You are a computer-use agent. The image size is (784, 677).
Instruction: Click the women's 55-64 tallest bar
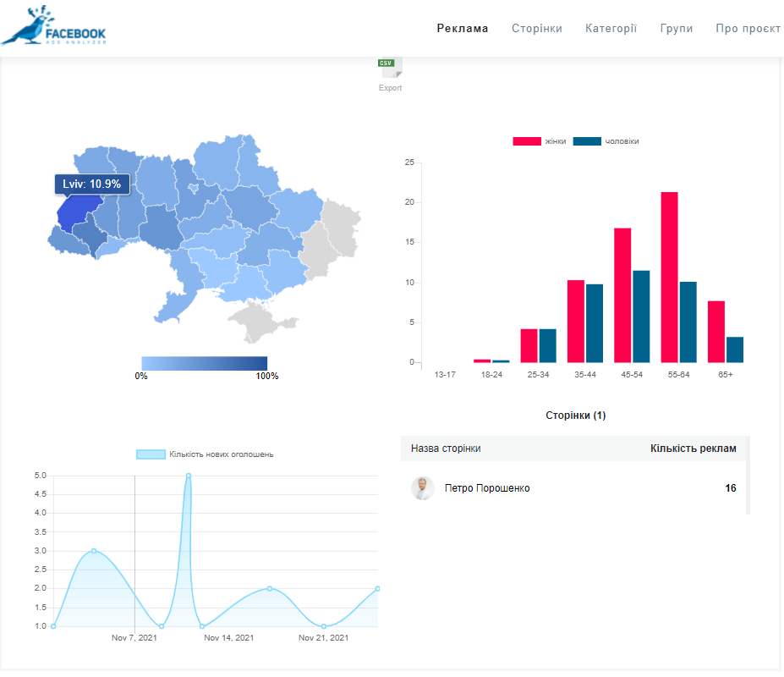669,278
